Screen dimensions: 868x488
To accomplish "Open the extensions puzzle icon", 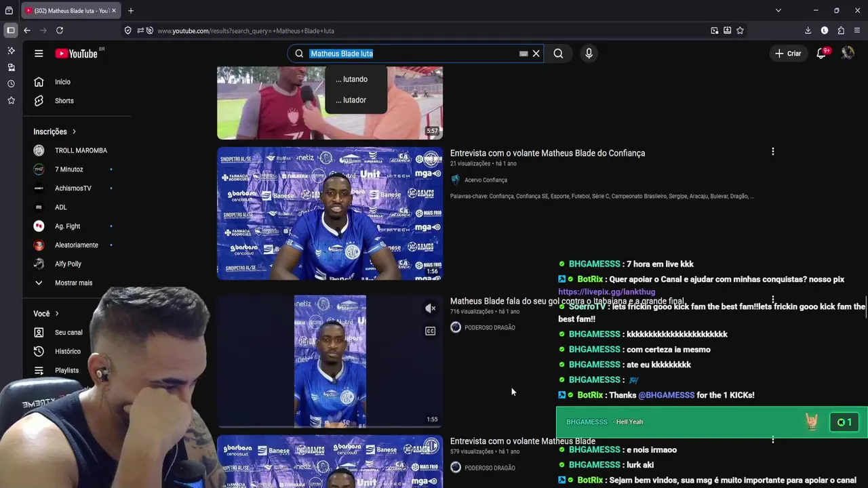I will click(841, 30).
